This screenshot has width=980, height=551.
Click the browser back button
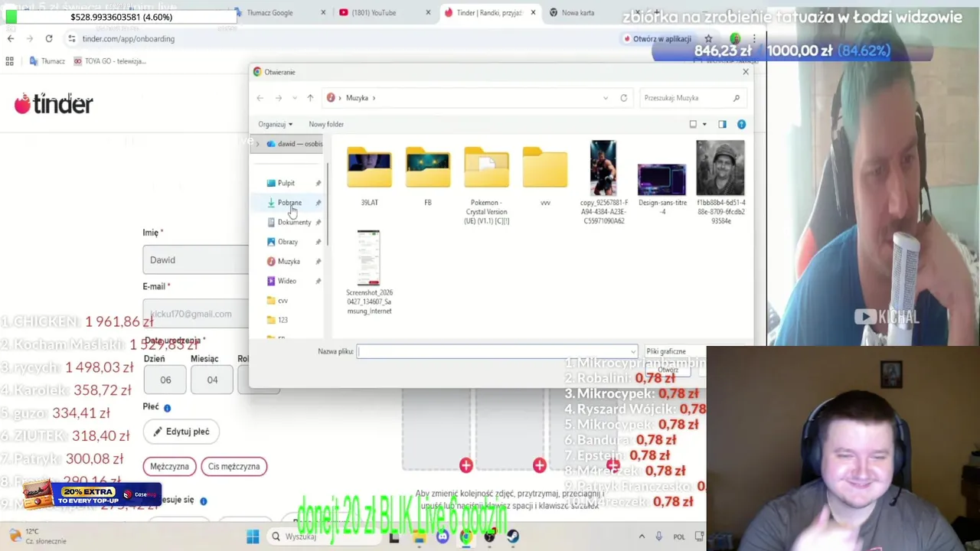tap(11, 38)
